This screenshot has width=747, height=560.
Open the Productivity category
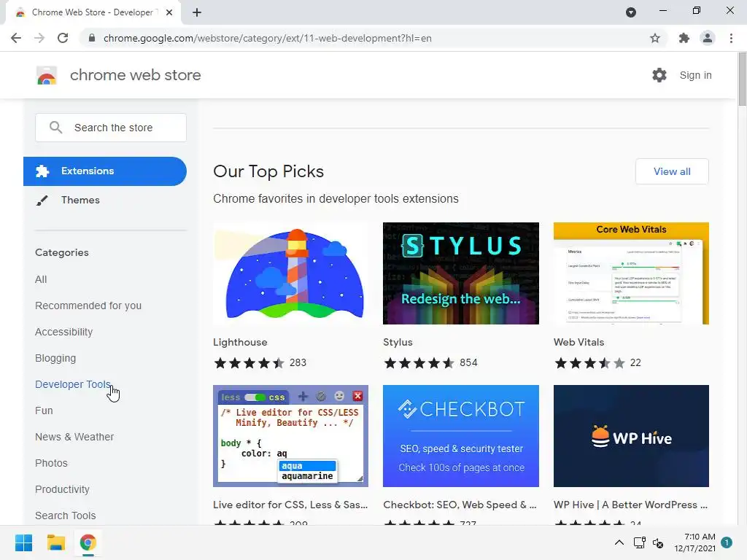coord(62,489)
